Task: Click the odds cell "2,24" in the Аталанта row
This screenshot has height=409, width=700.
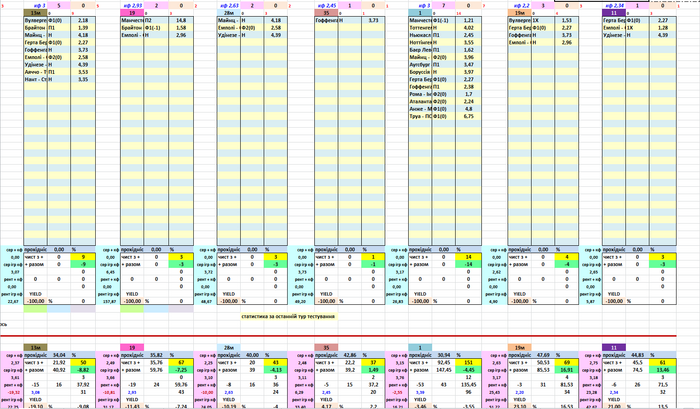Action: (469, 101)
